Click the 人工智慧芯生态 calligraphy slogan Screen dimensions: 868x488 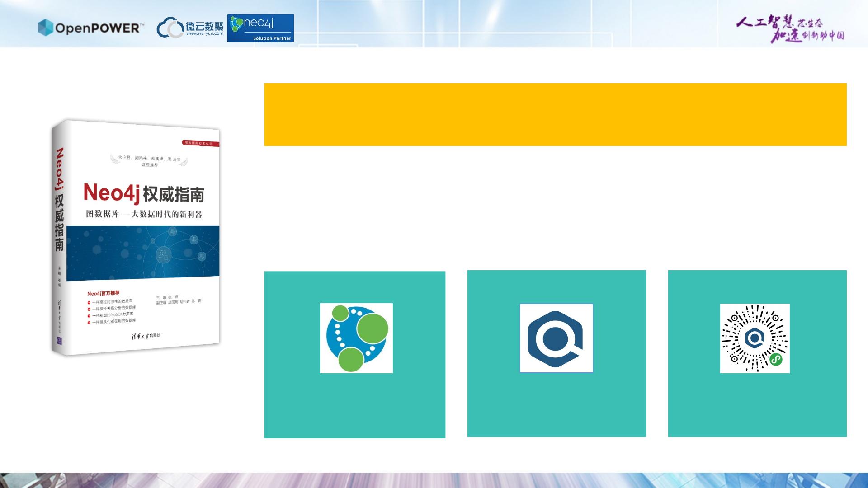tap(790, 29)
